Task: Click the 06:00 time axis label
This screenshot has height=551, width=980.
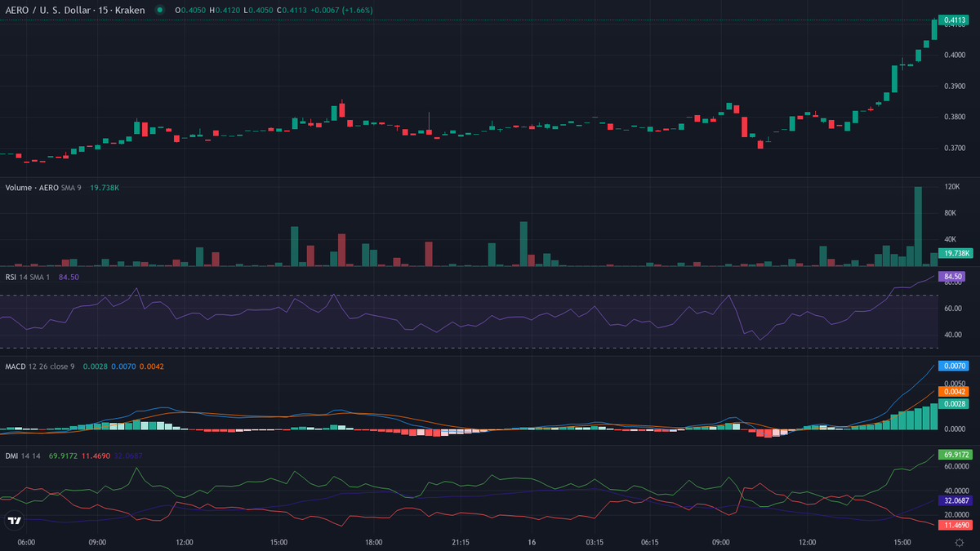Action: [x=25, y=542]
